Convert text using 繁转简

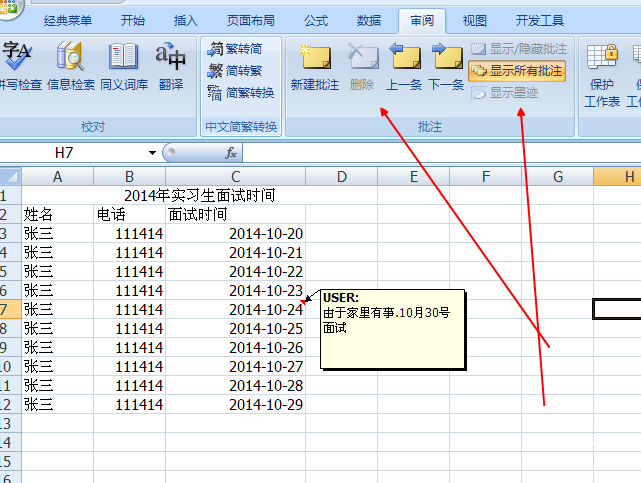(x=236, y=49)
